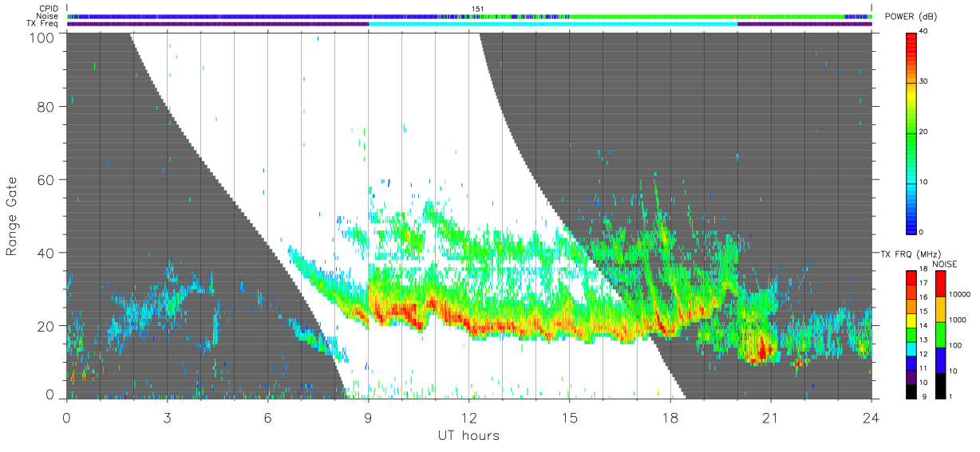The image size is (980, 452).
Task: Click the strongest red echo near 21 UT
Action: point(764,349)
